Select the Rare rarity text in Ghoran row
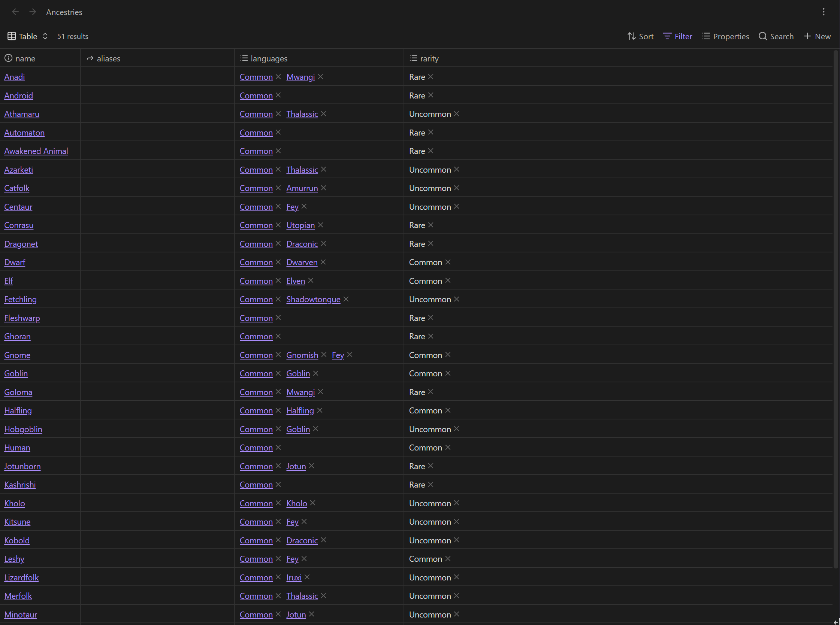Image resolution: width=840 pixels, height=625 pixels. (x=417, y=336)
